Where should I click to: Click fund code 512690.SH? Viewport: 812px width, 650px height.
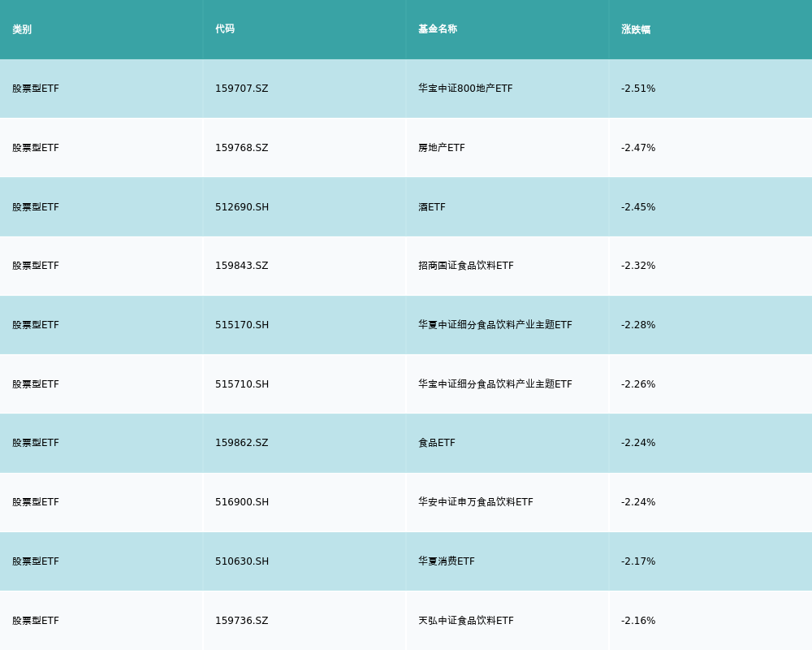click(x=242, y=207)
